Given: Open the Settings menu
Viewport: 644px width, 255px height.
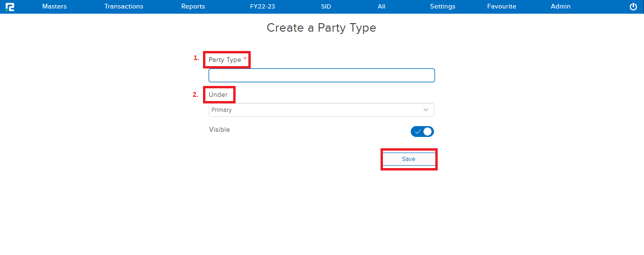Looking at the screenshot, I should pos(442,7).
